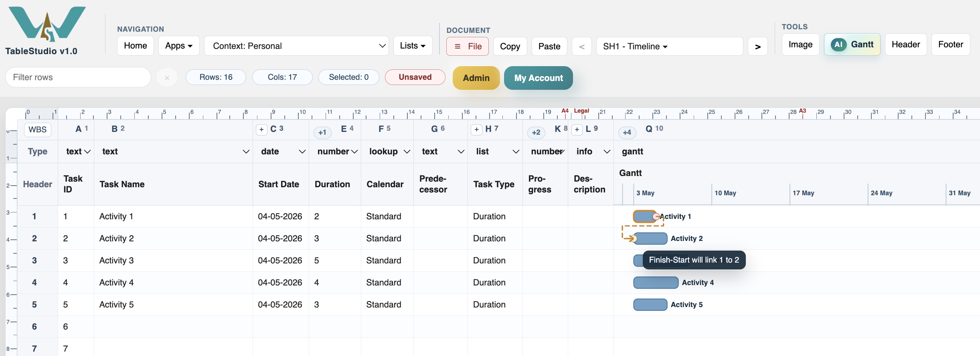Open My Account
This screenshot has width=980, height=356.
[539, 78]
